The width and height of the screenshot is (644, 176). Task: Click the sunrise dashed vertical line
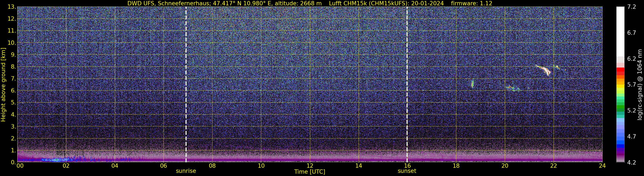(x=186, y=85)
